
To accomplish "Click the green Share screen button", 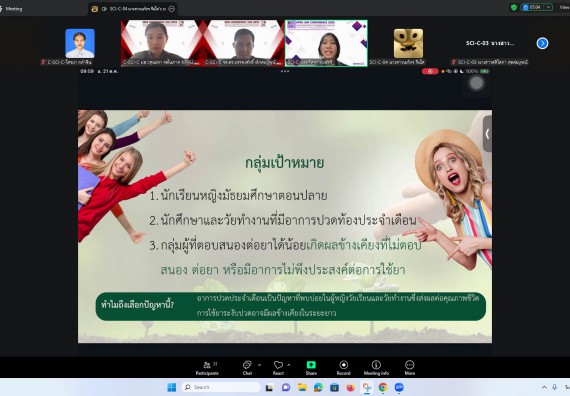I will pyautogui.click(x=311, y=368).
